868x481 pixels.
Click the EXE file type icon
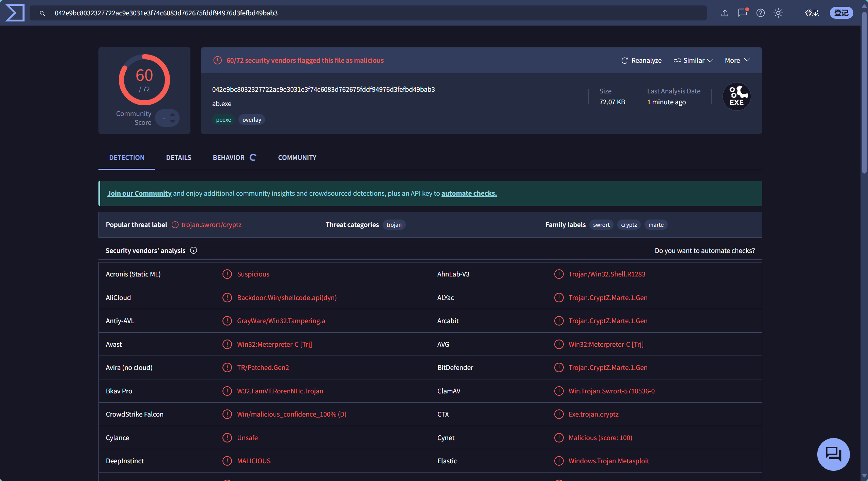[x=737, y=96]
